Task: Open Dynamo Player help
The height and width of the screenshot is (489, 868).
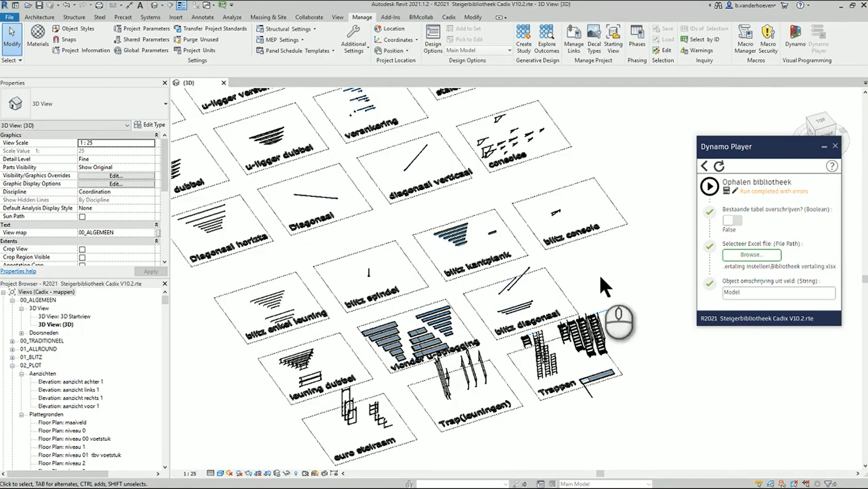Action: [832, 166]
